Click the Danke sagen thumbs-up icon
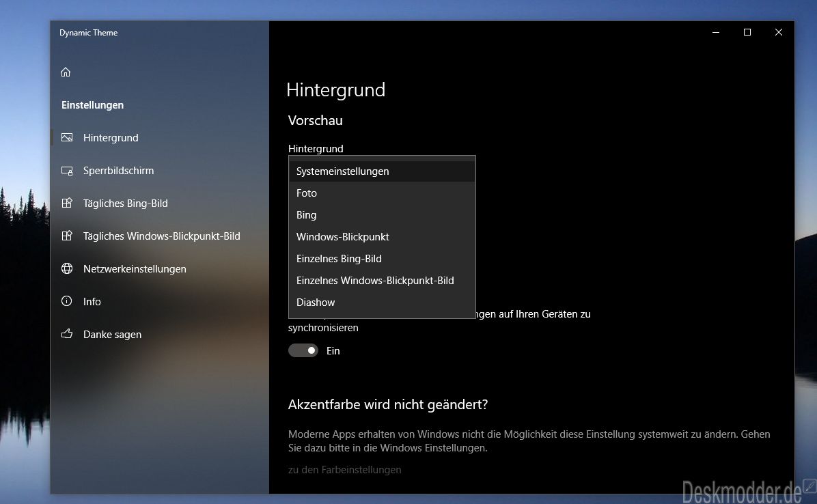 [67, 334]
